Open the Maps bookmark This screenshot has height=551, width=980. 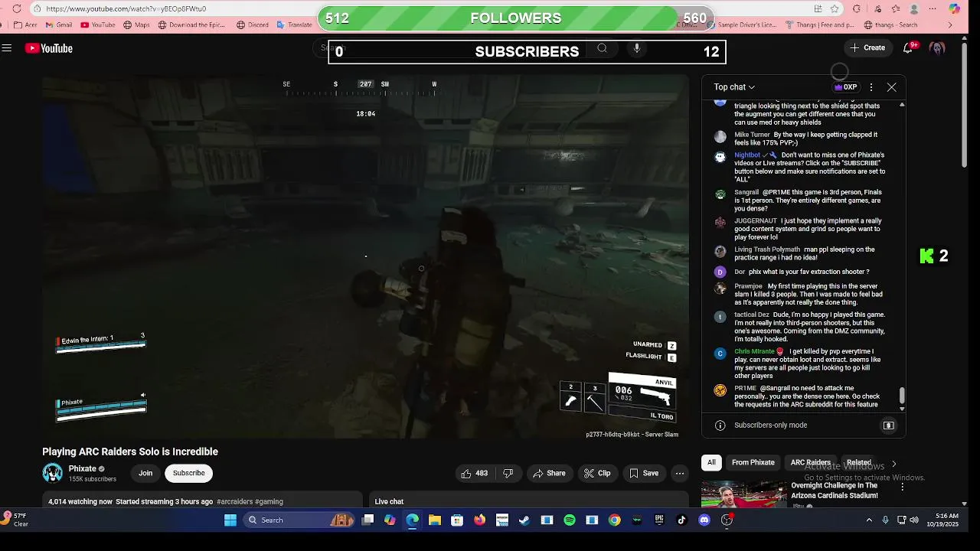click(x=137, y=25)
